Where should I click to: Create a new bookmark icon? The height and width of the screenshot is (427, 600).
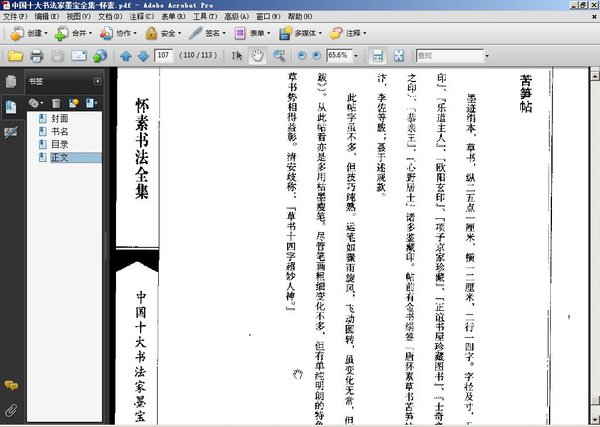(x=74, y=102)
